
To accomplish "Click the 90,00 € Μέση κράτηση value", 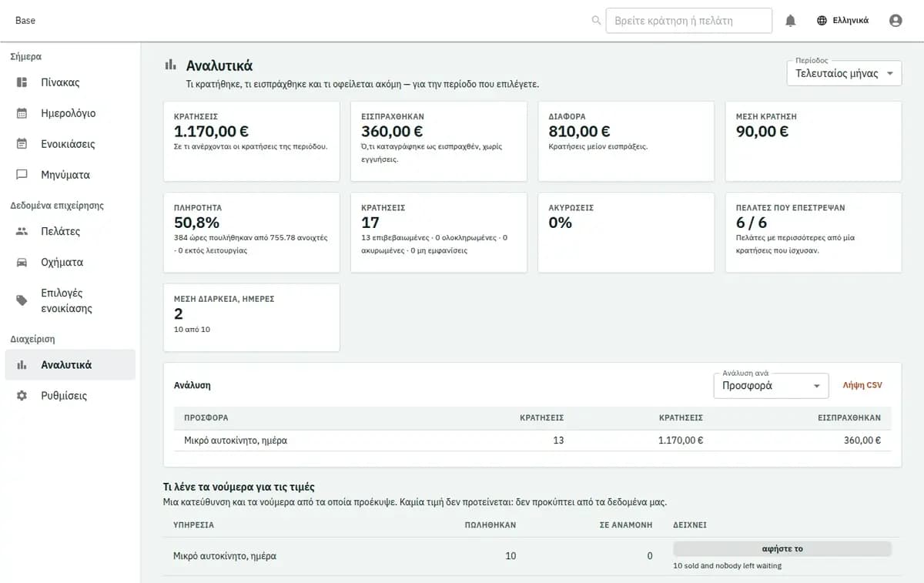I will pos(762,132).
